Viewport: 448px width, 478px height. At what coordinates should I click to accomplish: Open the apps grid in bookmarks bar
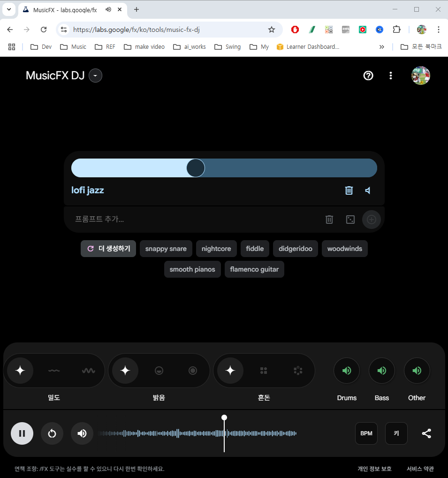(x=12, y=47)
